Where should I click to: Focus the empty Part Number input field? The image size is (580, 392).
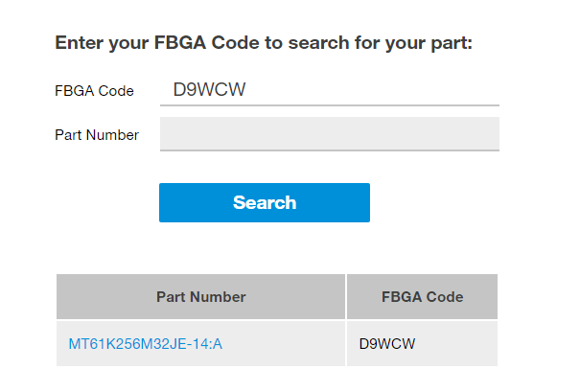(329, 134)
